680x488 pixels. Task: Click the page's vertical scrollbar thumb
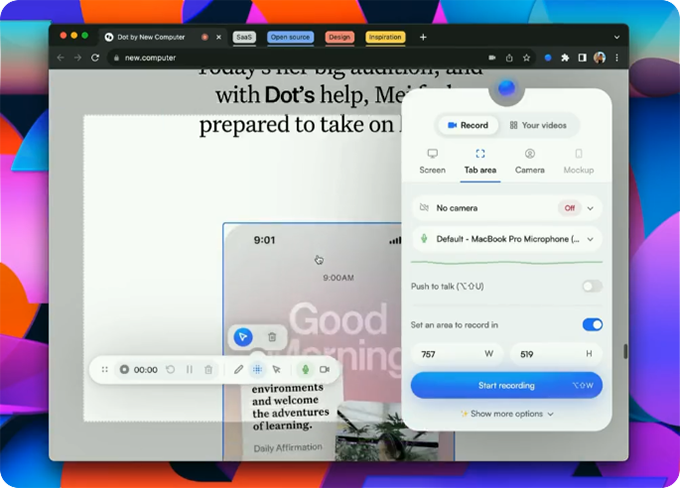(625, 351)
